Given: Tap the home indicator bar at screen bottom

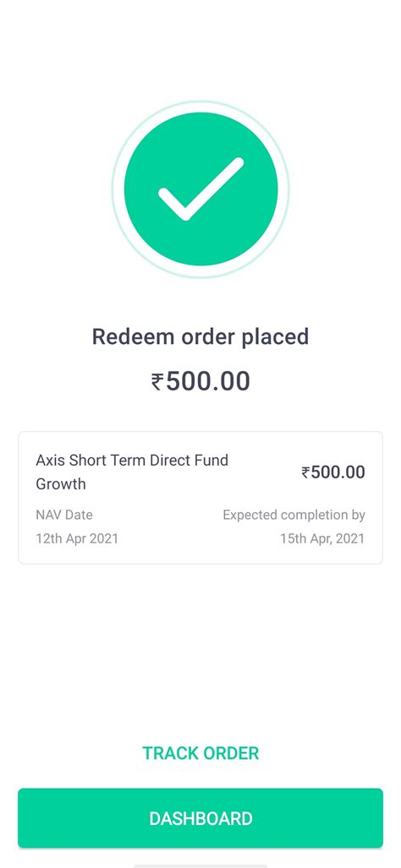Looking at the screenshot, I should pyautogui.click(x=200, y=865).
